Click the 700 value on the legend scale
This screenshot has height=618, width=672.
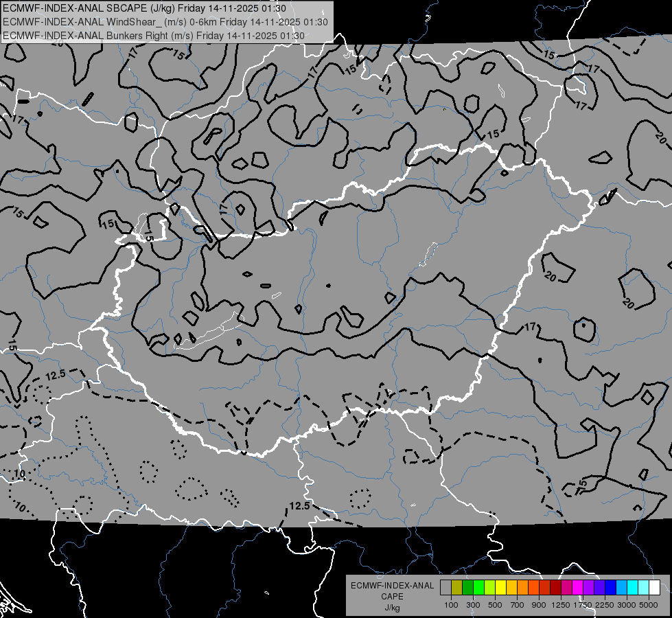tap(518, 605)
